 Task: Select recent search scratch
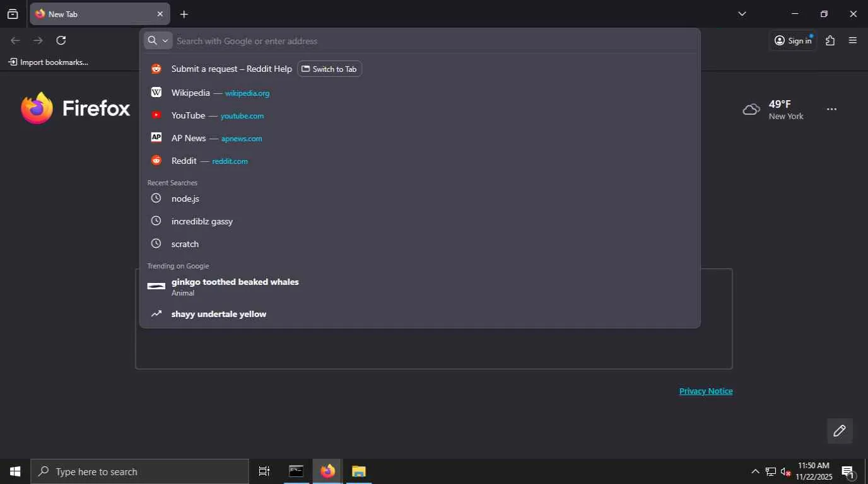click(419, 244)
